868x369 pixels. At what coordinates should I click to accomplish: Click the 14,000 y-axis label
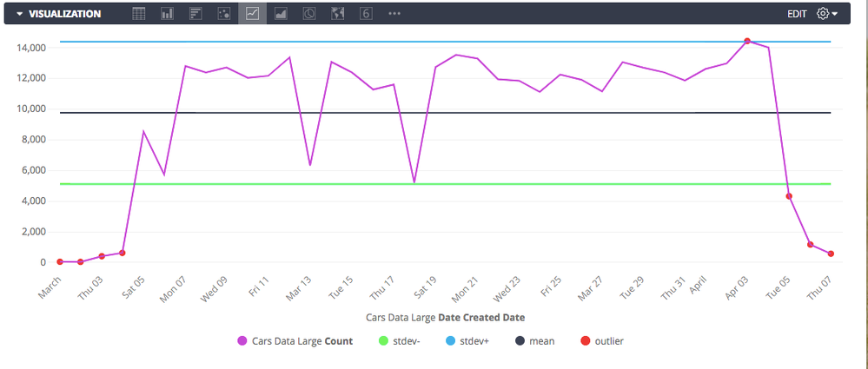click(30, 48)
